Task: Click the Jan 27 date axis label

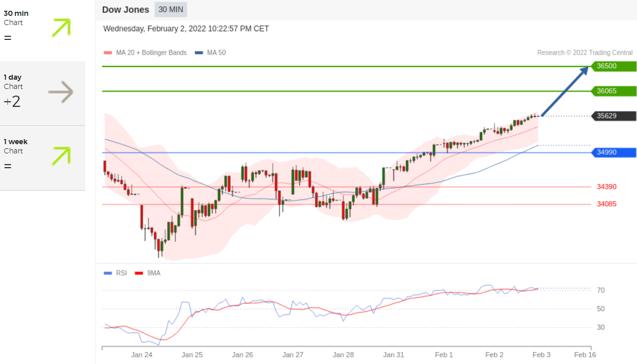Action: (x=293, y=355)
